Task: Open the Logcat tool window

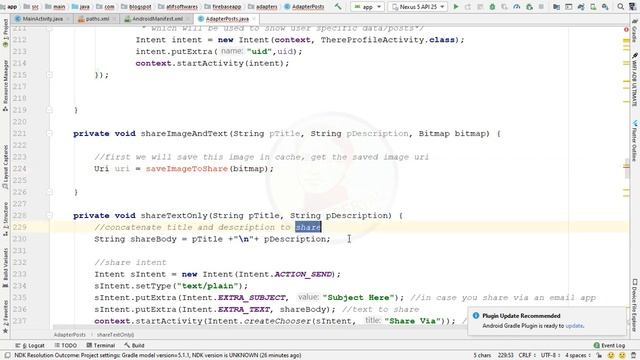Action: pyautogui.click(x=30, y=345)
